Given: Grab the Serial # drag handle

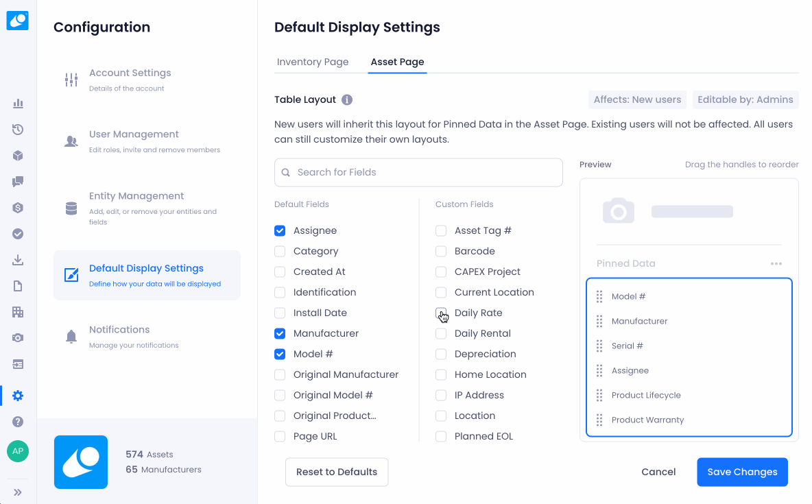Looking at the screenshot, I should point(599,346).
